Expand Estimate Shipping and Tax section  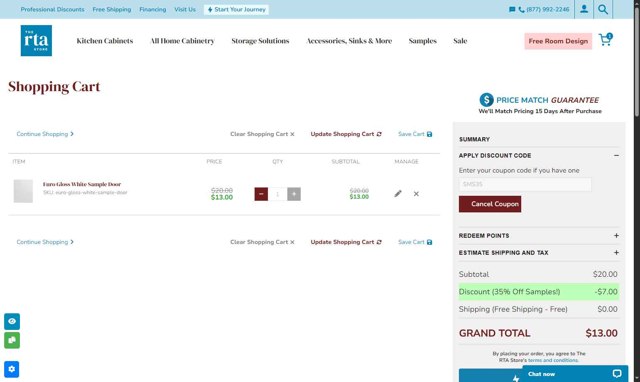[x=616, y=253]
